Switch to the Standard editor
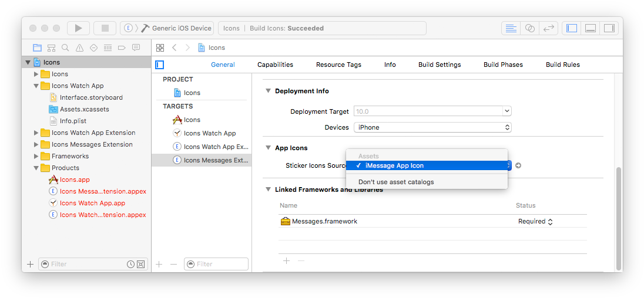Image resolution: width=644 pixels, height=298 pixels. point(511,28)
